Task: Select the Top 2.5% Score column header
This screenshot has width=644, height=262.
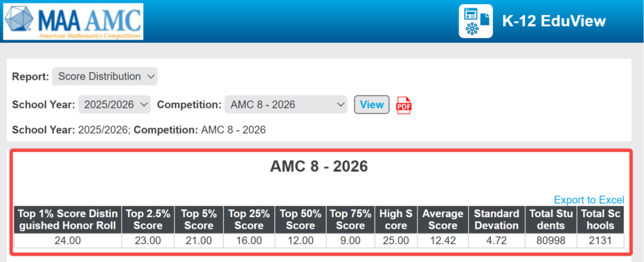Action: coord(148,220)
